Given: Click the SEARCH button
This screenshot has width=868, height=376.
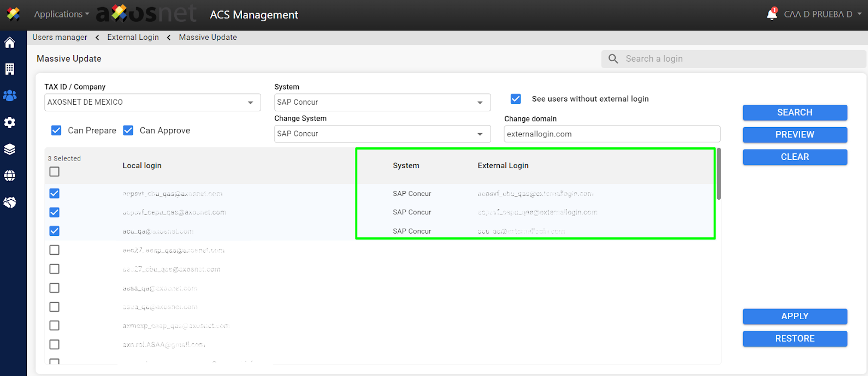Looking at the screenshot, I should point(794,112).
